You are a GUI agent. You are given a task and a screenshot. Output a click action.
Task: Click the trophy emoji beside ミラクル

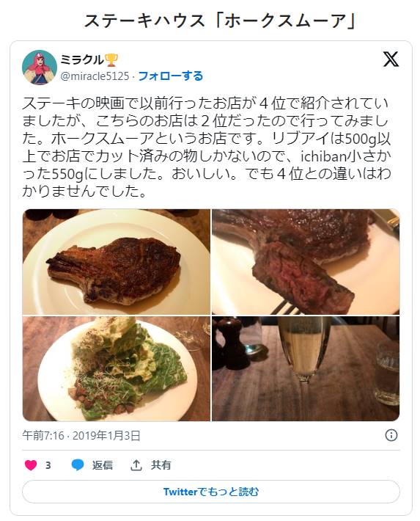point(111,60)
